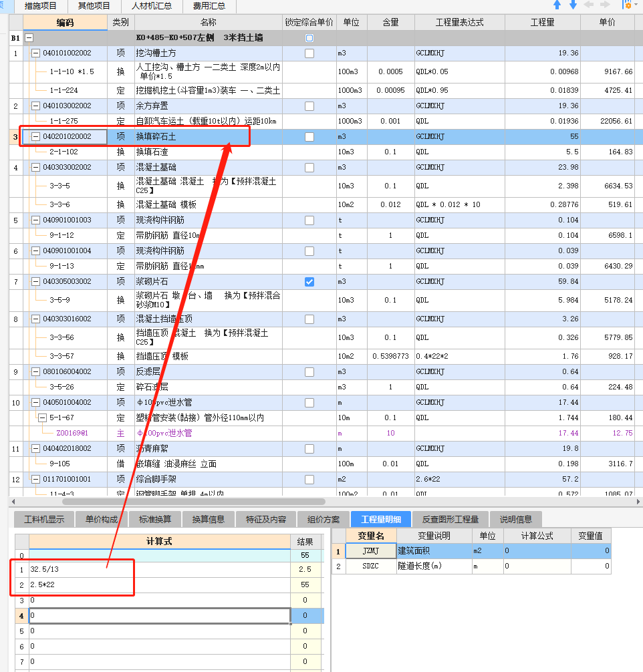
Task: Tick lock-price checkbox for 换填碎石土
Action: pos(309,137)
